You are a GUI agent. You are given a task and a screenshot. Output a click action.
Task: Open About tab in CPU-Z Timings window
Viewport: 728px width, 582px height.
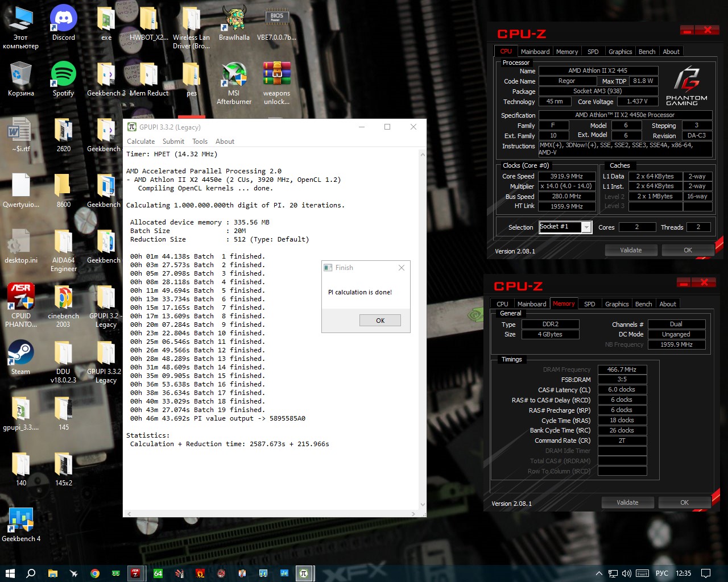[668, 304]
